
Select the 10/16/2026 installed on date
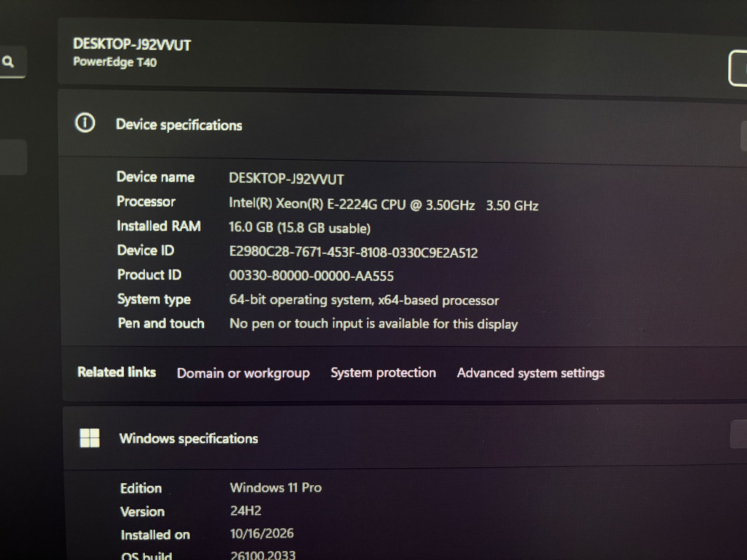tap(262, 534)
